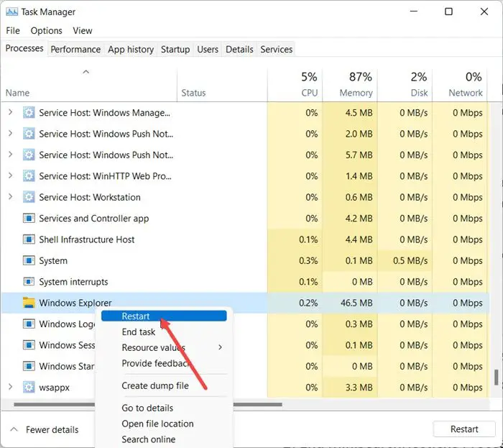Click the wsappx gear icon
Image resolution: width=503 pixels, height=448 pixels.
point(29,387)
